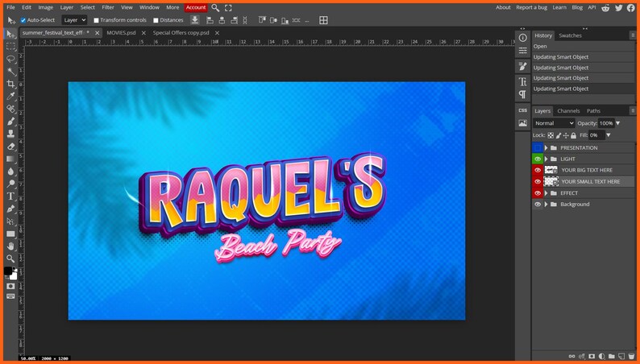This screenshot has height=364, width=640.
Task: Select the Blur tool
Action: 10,172
